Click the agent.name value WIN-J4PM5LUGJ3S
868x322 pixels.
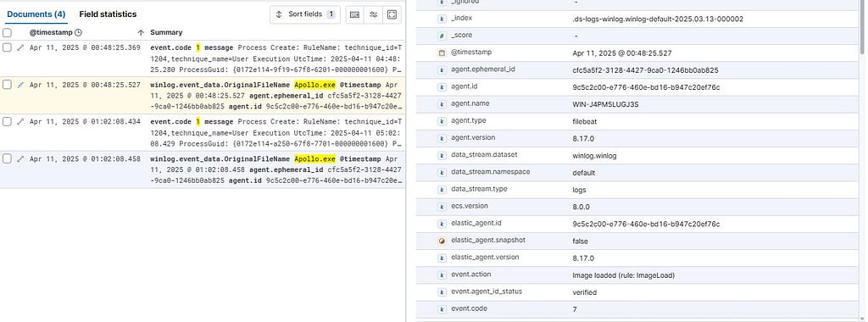(x=605, y=104)
